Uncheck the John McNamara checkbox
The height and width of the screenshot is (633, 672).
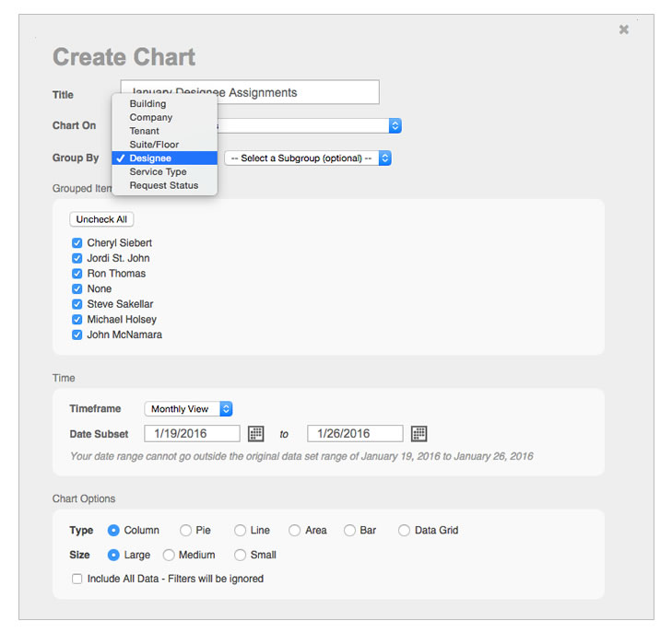pyautogui.click(x=77, y=335)
